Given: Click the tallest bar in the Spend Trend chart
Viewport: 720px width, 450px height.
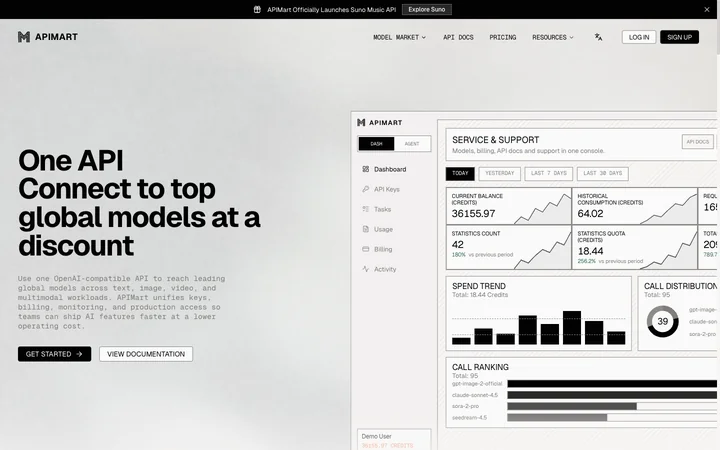Looking at the screenshot, I should [572, 327].
